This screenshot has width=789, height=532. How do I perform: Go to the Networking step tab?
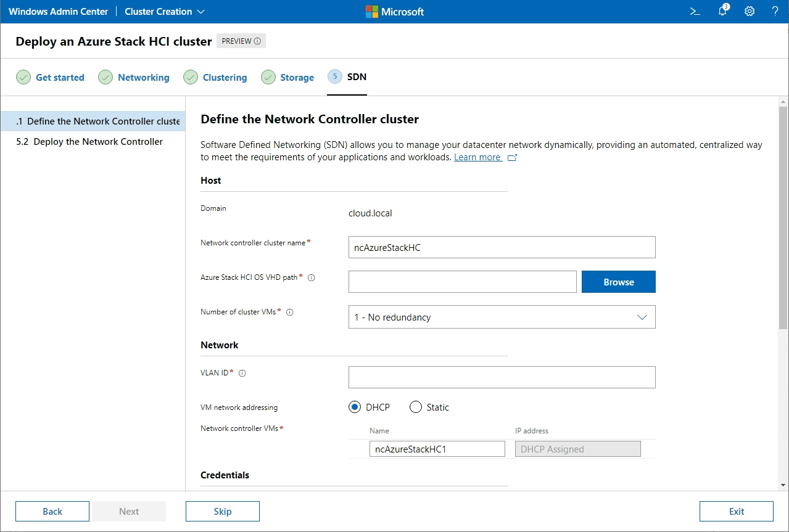click(143, 78)
